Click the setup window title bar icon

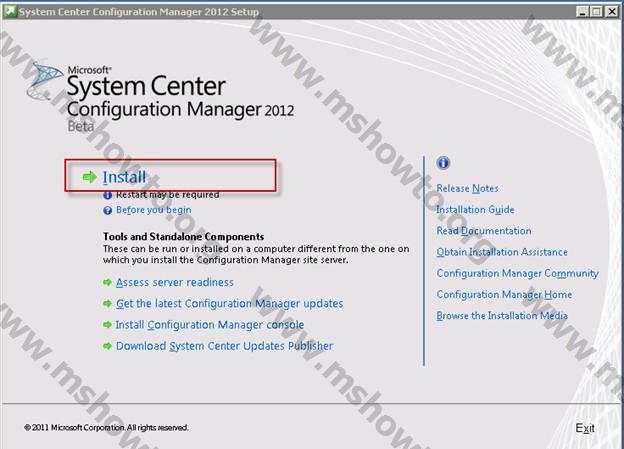pyautogui.click(x=10, y=11)
